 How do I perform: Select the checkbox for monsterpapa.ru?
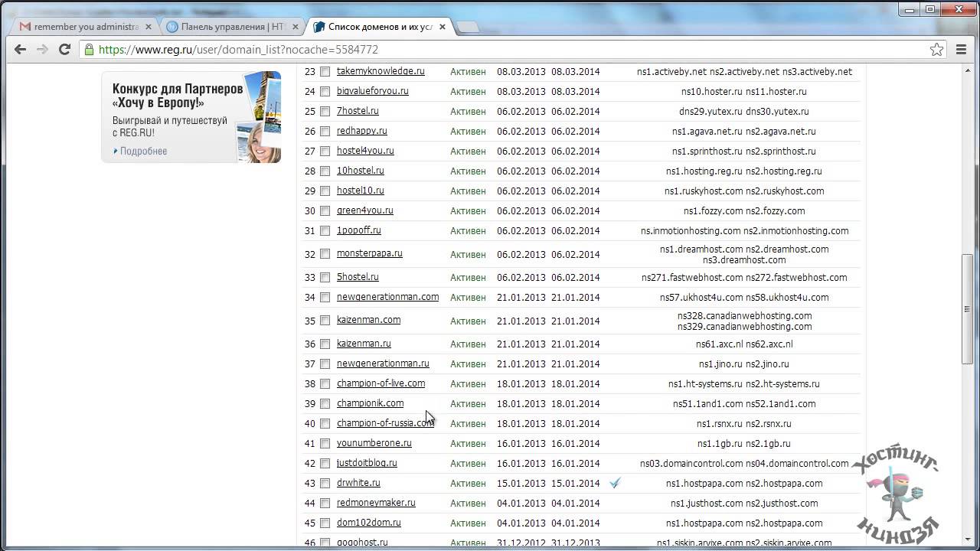[325, 253]
